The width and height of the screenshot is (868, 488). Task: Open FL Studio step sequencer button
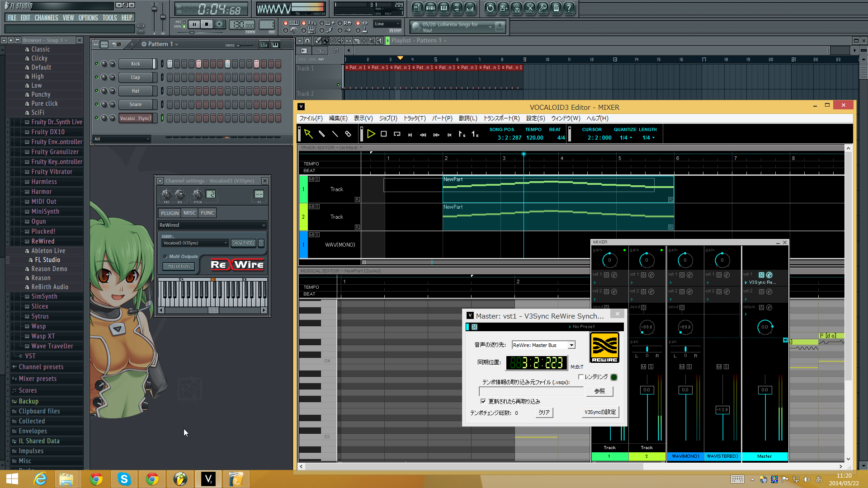(430, 8)
